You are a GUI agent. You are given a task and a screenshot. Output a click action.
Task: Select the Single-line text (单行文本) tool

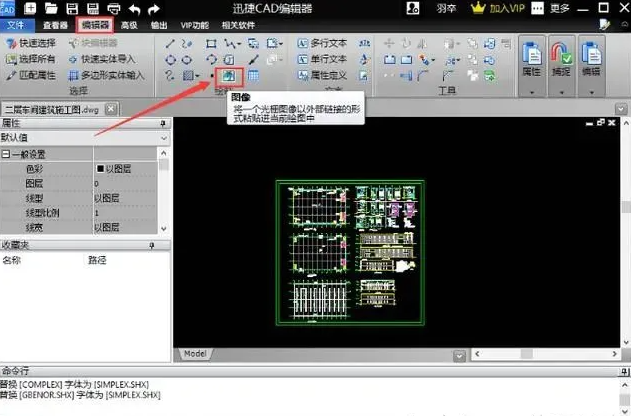(x=326, y=60)
